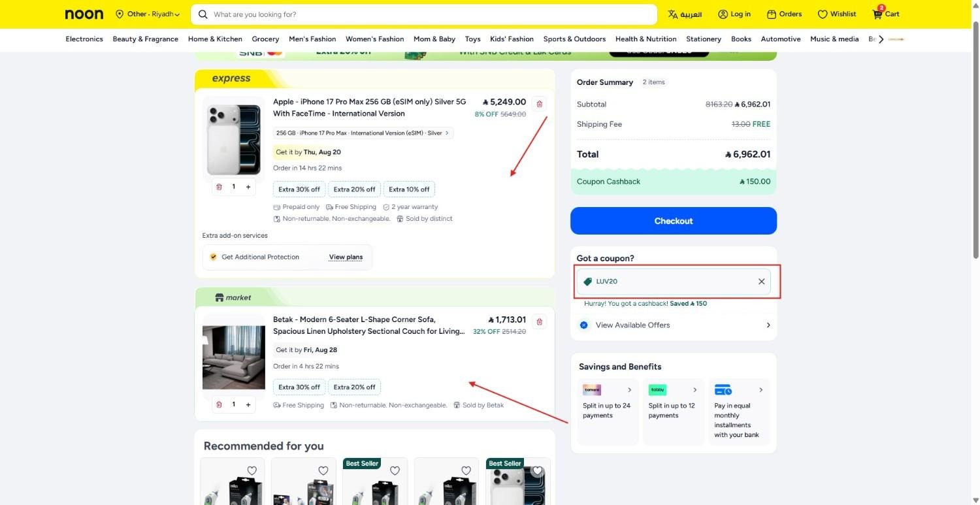980x505 pixels.
Task: Open Books category
Action: coord(741,39)
